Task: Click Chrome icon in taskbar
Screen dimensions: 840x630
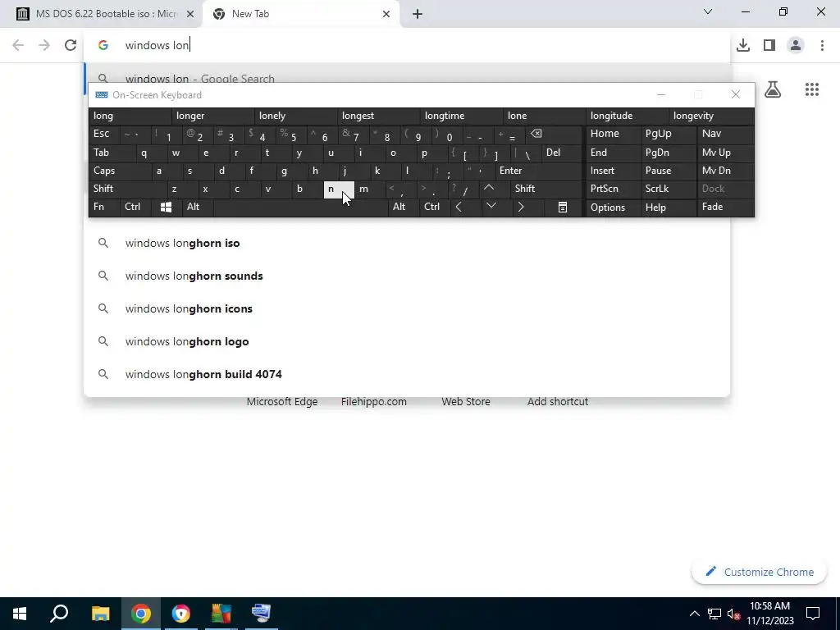Action: click(141, 614)
